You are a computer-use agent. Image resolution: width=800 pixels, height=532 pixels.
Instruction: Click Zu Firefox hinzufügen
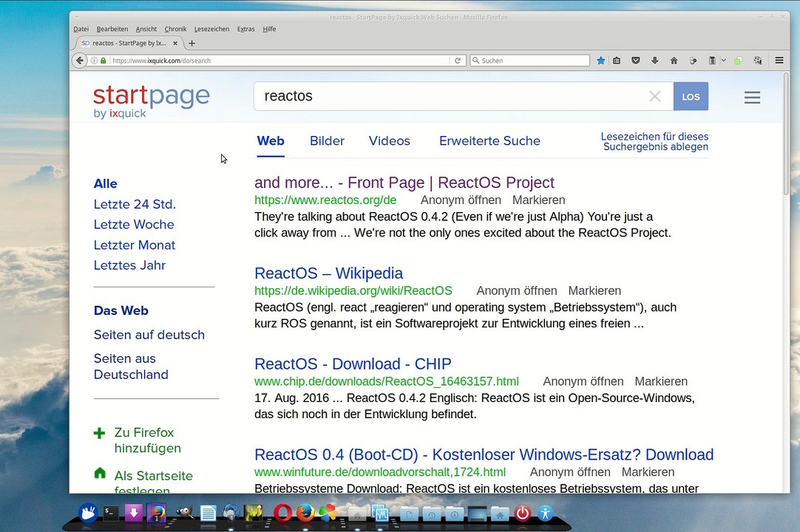click(147, 440)
